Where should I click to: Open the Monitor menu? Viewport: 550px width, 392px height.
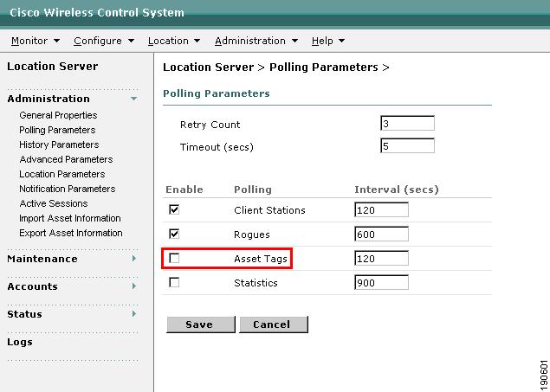tap(35, 41)
